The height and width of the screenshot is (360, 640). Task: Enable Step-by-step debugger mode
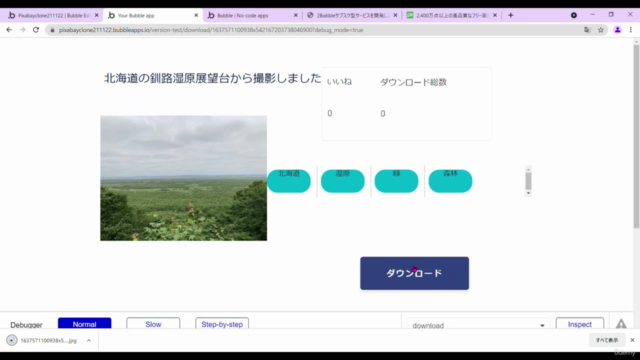click(222, 324)
